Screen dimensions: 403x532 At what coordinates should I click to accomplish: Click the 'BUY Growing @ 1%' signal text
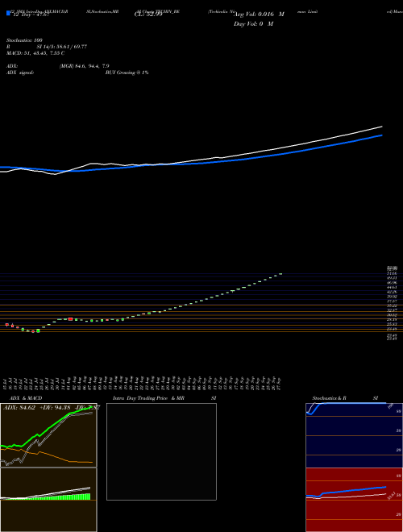coord(127,73)
